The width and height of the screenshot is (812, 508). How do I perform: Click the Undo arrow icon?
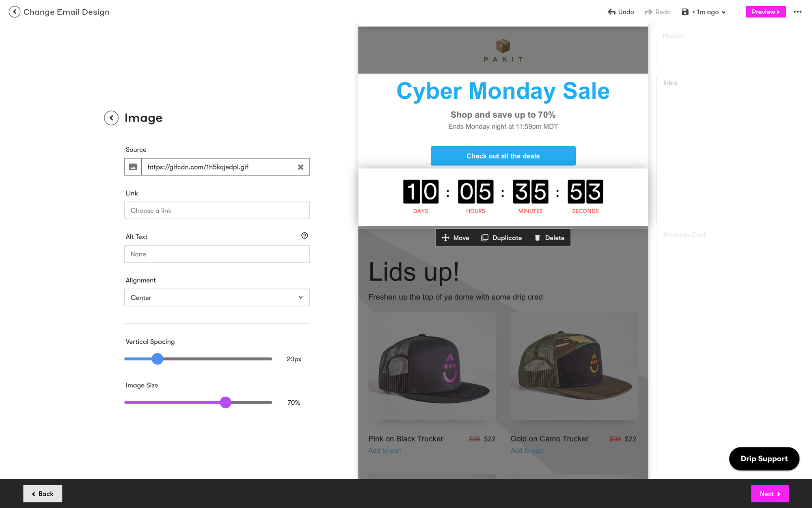click(x=611, y=12)
